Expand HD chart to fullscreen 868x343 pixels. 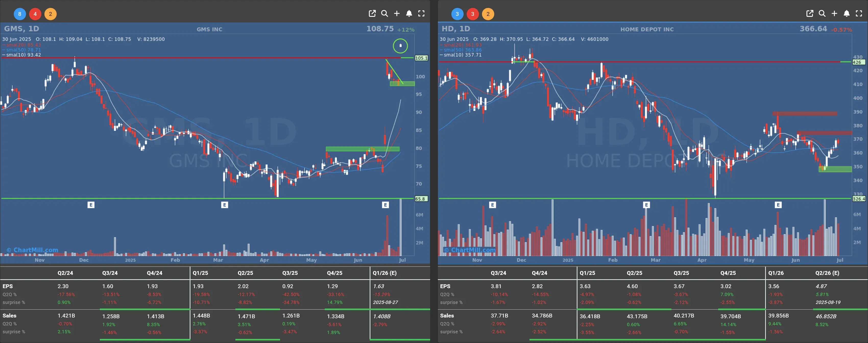859,14
